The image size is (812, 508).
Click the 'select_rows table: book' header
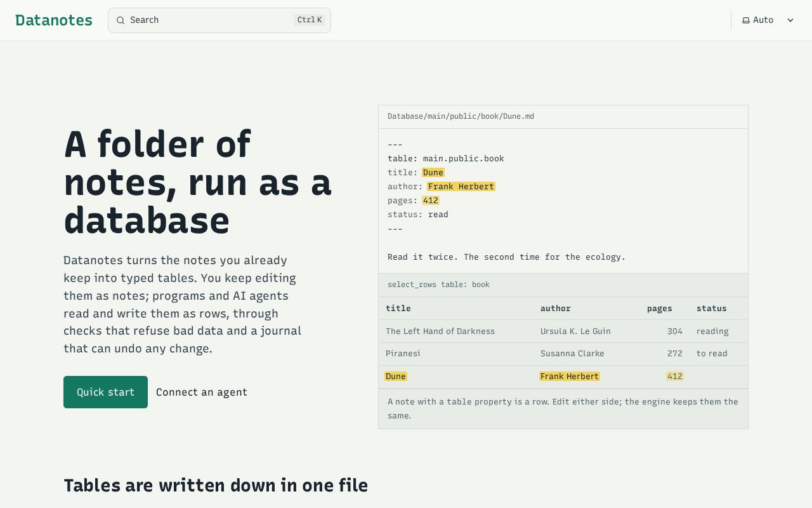[x=438, y=284]
